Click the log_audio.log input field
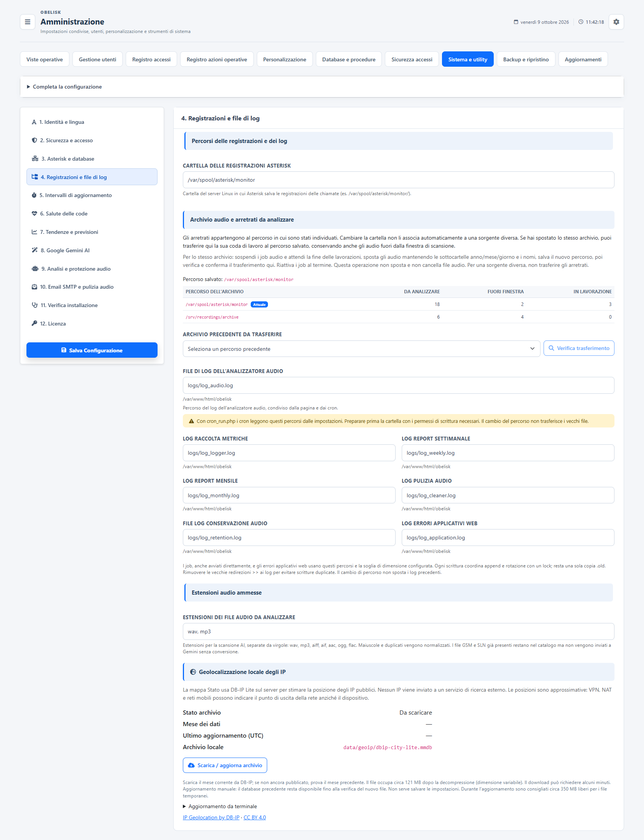The height and width of the screenshot is (840, 644). 398,385
